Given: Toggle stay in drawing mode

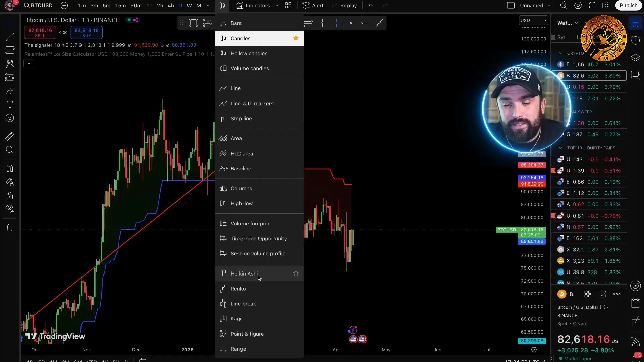Looking at the screenshot, I should pyautogui.click(x=10, y=182).
